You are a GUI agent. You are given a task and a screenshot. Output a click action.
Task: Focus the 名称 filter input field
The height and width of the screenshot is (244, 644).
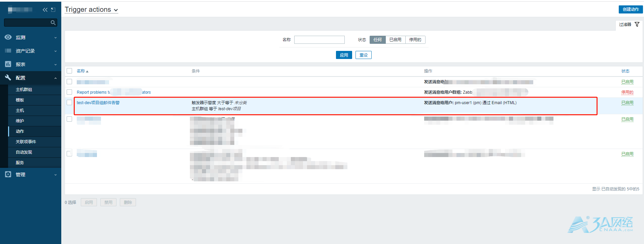tap(319, 40)
